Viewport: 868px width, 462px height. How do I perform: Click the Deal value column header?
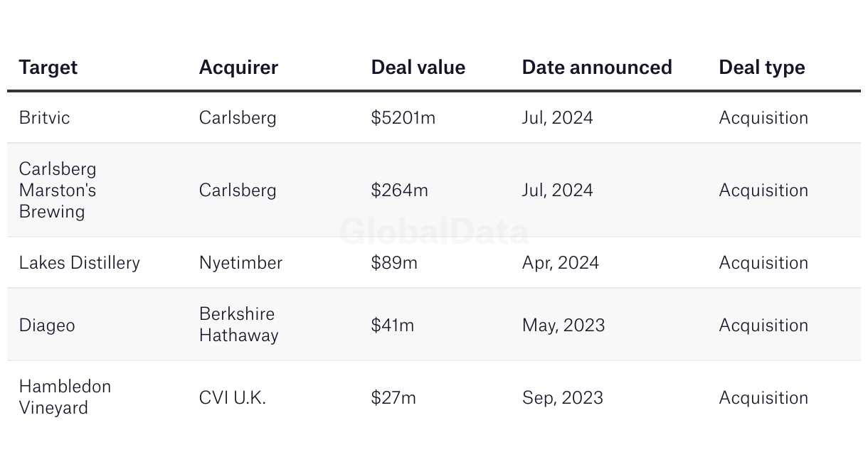418,68
